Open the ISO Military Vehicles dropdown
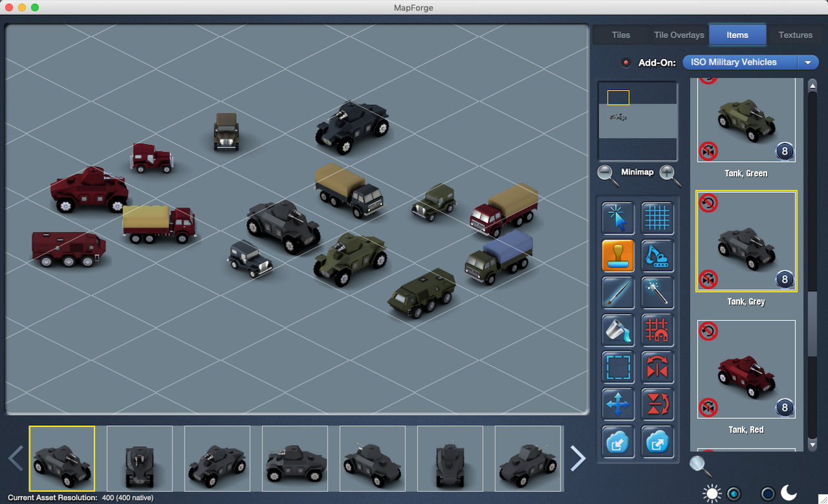 750,63
